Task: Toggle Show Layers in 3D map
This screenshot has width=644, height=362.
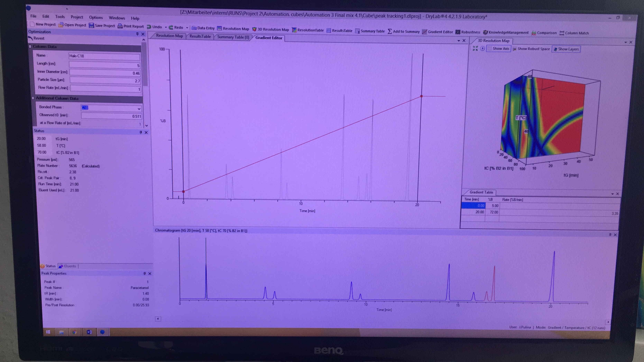Action: click(x=566, y=49)
